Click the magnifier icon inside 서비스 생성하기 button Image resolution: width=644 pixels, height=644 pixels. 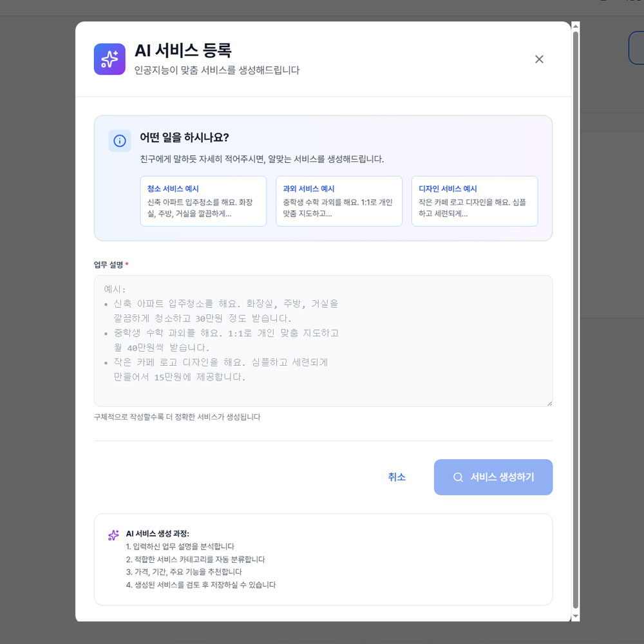click(458, 477)
